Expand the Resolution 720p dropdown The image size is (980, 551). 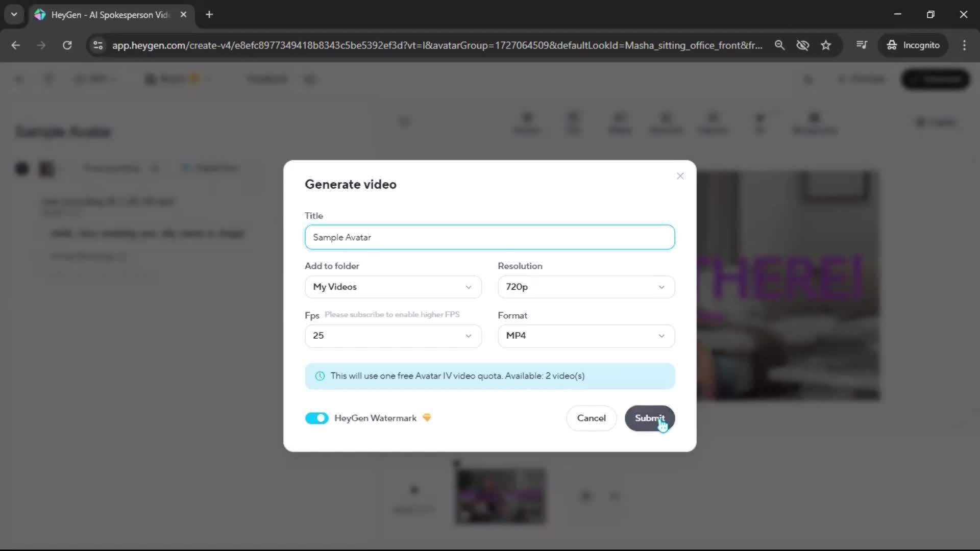pyautogui.click(x=585, y=287)
